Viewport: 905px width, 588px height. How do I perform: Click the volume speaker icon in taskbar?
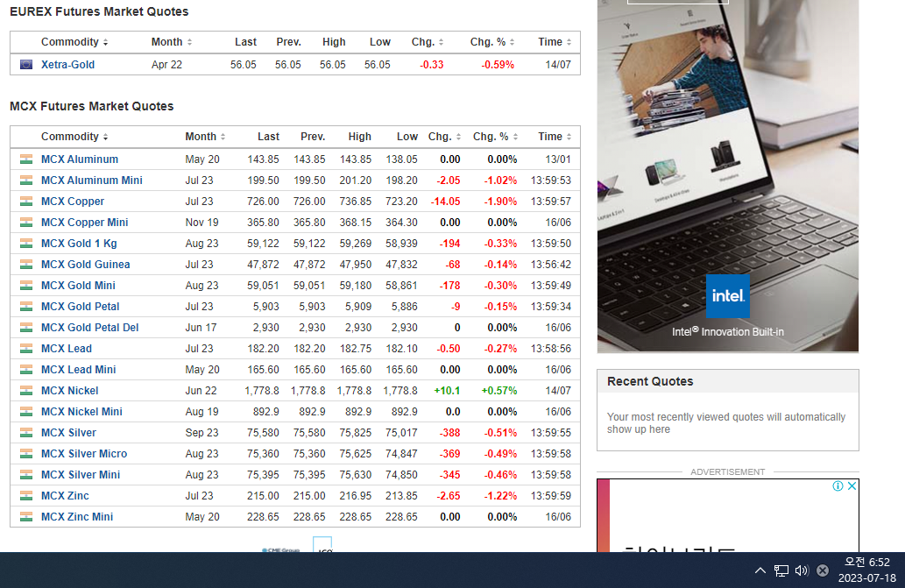coord(802,570)
